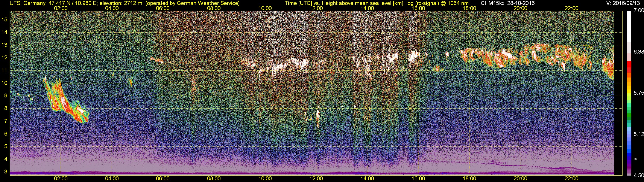644x182 pixels.
Task: Click the 8. km height axis label
Action: [x=6, y=109]
